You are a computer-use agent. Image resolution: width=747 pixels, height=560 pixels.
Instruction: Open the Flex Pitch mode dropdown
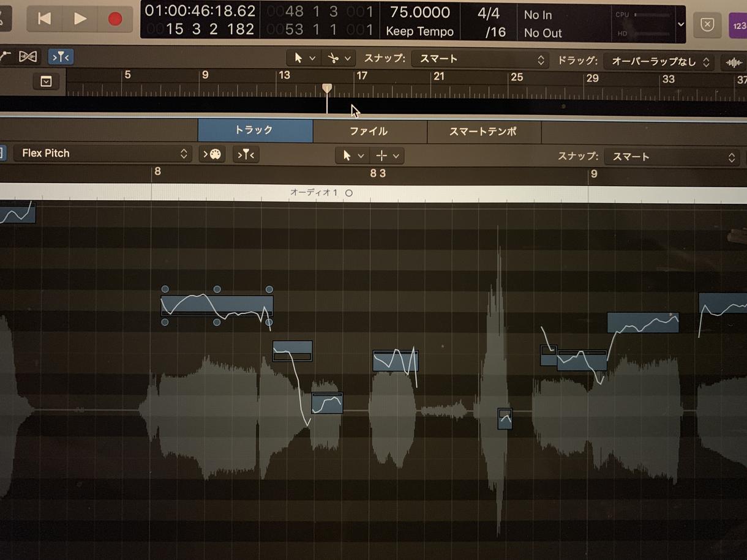click(102, 154)
